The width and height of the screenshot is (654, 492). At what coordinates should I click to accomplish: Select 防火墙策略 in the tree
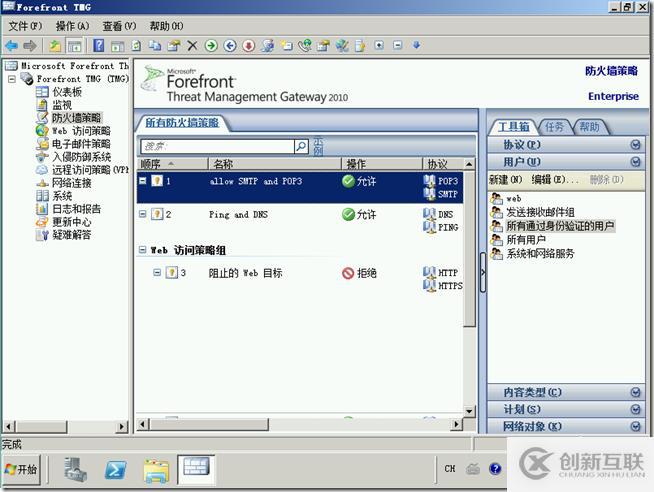click(x=76, y=118)
